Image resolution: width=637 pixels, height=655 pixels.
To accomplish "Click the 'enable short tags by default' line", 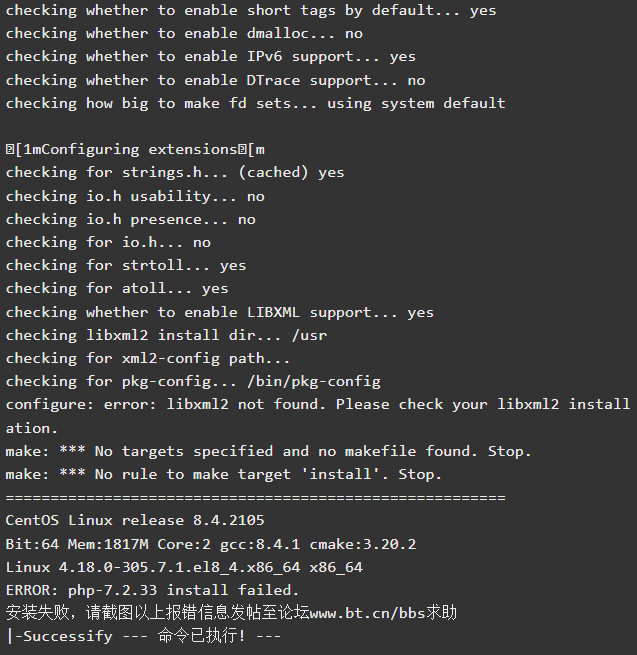I will click(251, 10).
